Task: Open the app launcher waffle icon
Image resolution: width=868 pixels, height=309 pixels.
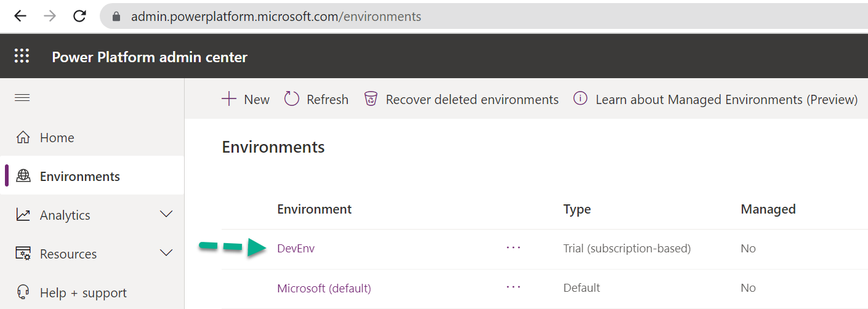Action: tap(22, 56)
